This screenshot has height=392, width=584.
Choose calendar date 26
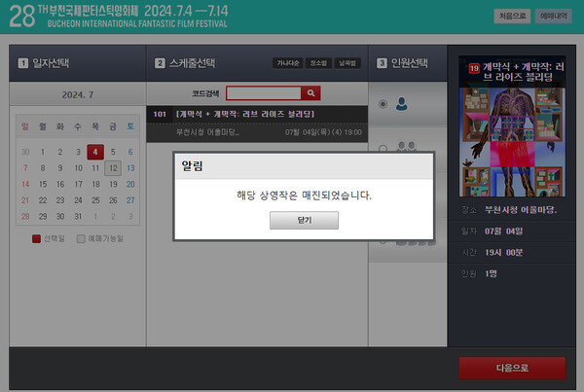click(113, 200)
